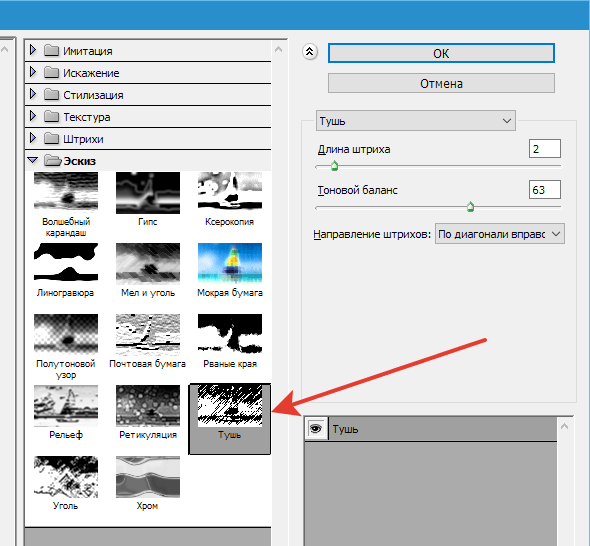Click the double-chevron collapse gallery icon

[310, 52]
